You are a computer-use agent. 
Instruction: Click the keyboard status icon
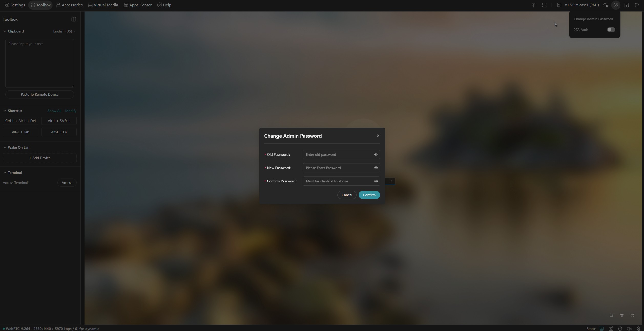[611, 329]
